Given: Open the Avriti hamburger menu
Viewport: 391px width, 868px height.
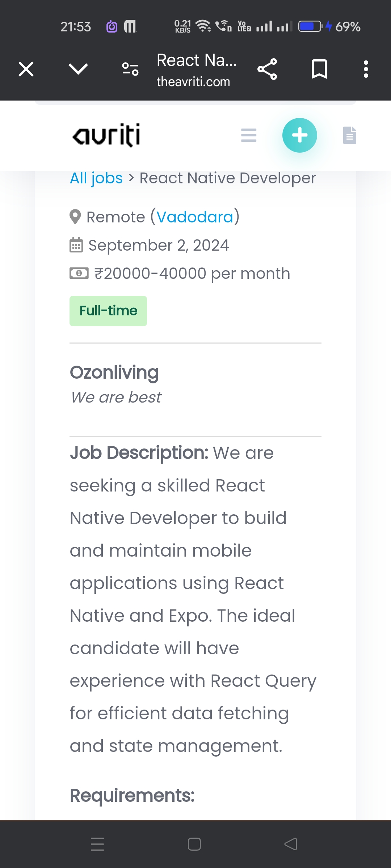Looking at the screenshot, I should (249, 135).
